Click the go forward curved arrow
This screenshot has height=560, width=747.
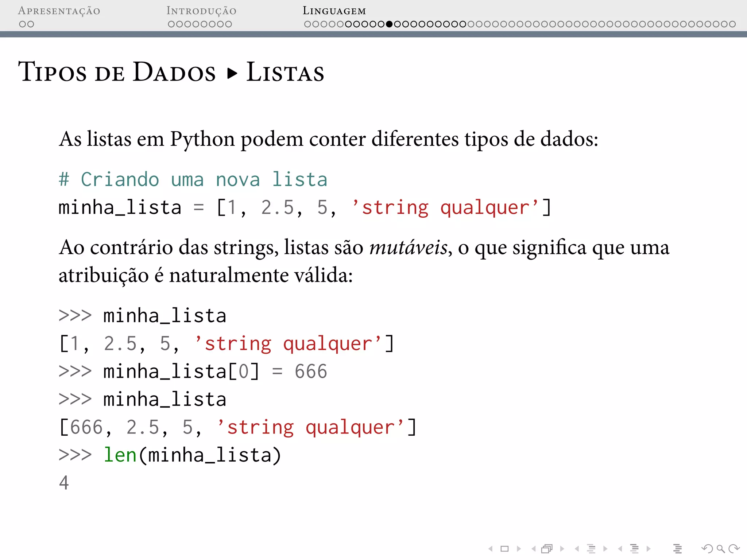(x=734, y=549)
